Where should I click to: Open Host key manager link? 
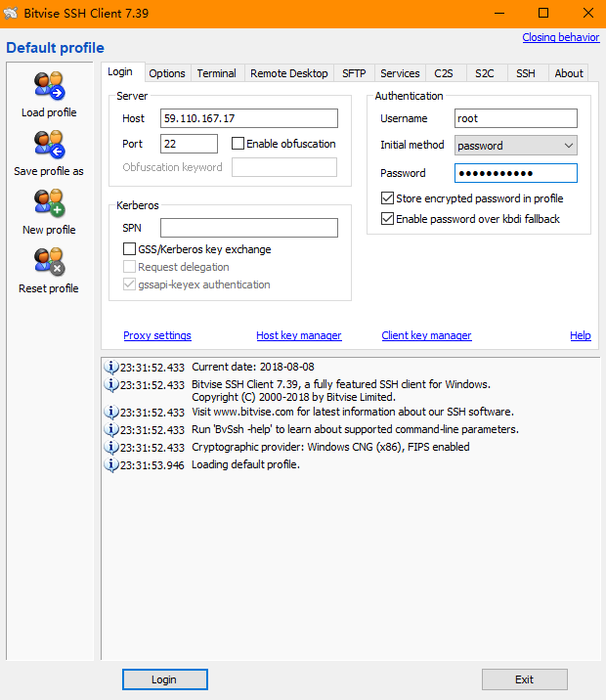pyautogui.click(x=299, y=335)
